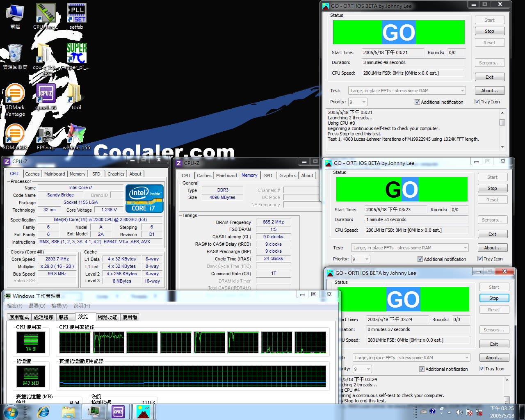Image resolution: width=525 pixels, height=420 pixels.
Task: Expand Test dropdown in ORTHOS started 03:24
Action: (467, 358)
